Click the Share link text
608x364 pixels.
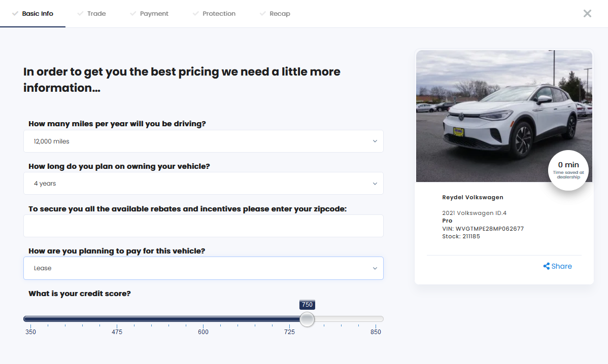[562, 266]
